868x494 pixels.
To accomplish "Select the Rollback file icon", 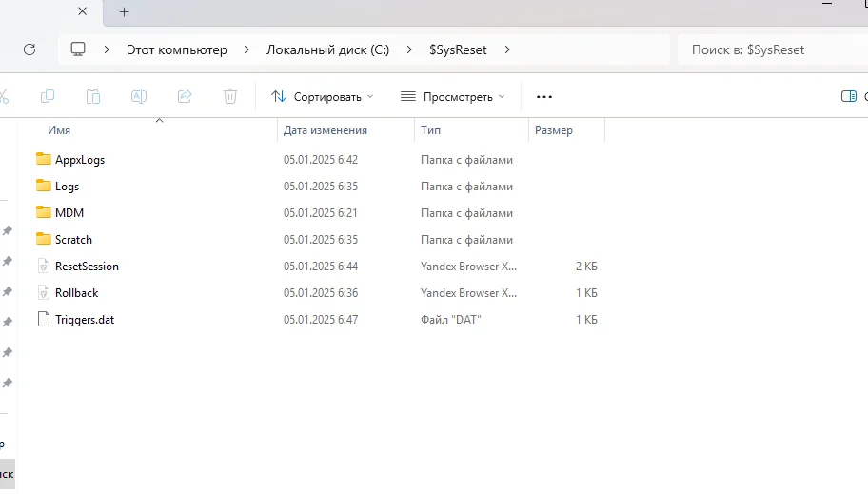I will point(43,292).
